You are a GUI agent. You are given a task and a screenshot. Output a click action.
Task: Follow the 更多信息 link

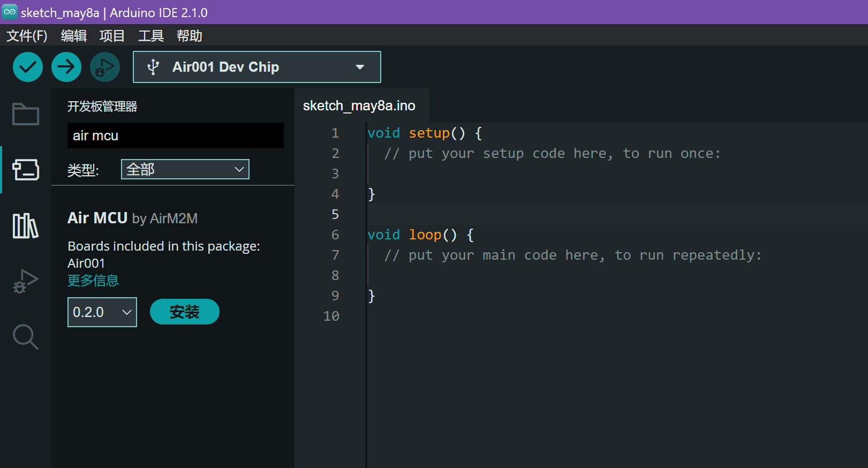click(93, 281)
